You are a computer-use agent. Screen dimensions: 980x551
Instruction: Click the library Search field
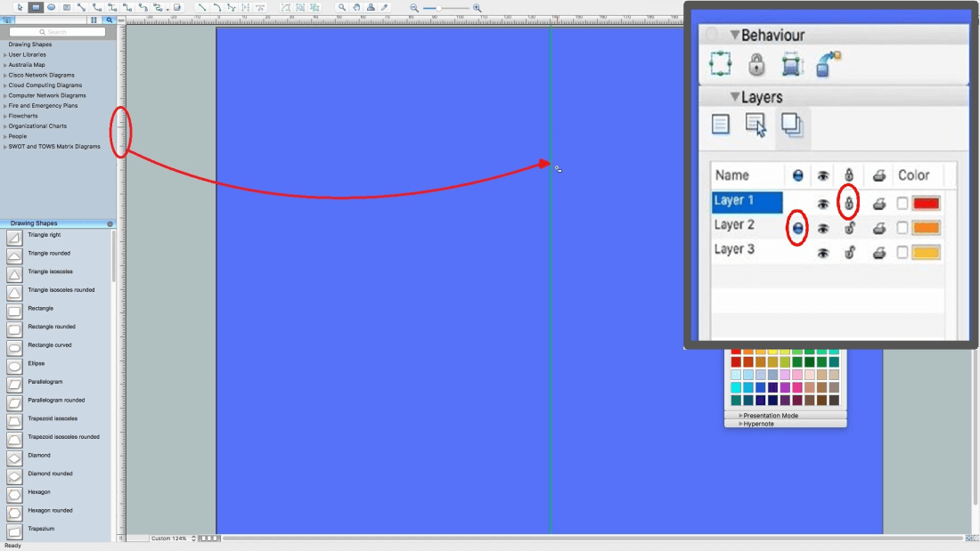click(57, 32)
